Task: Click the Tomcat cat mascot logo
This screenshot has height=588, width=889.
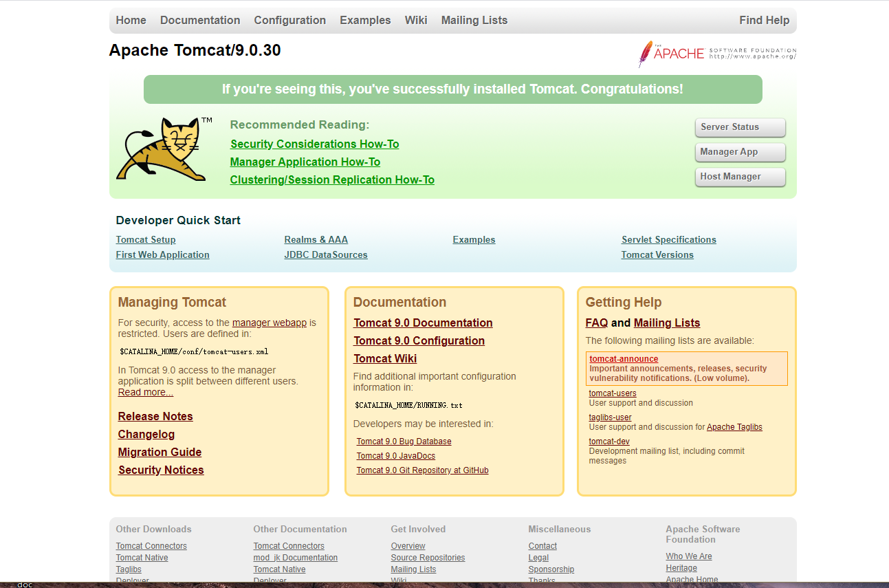Action: coord(164,149)
